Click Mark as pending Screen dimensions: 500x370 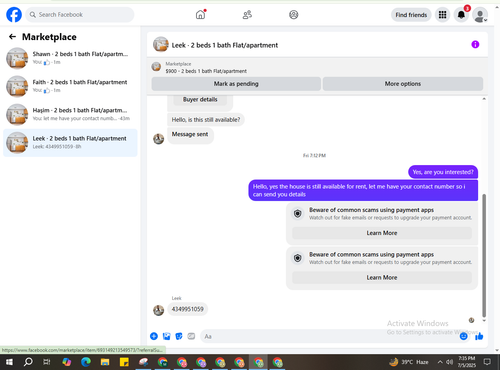coord(236,84)
